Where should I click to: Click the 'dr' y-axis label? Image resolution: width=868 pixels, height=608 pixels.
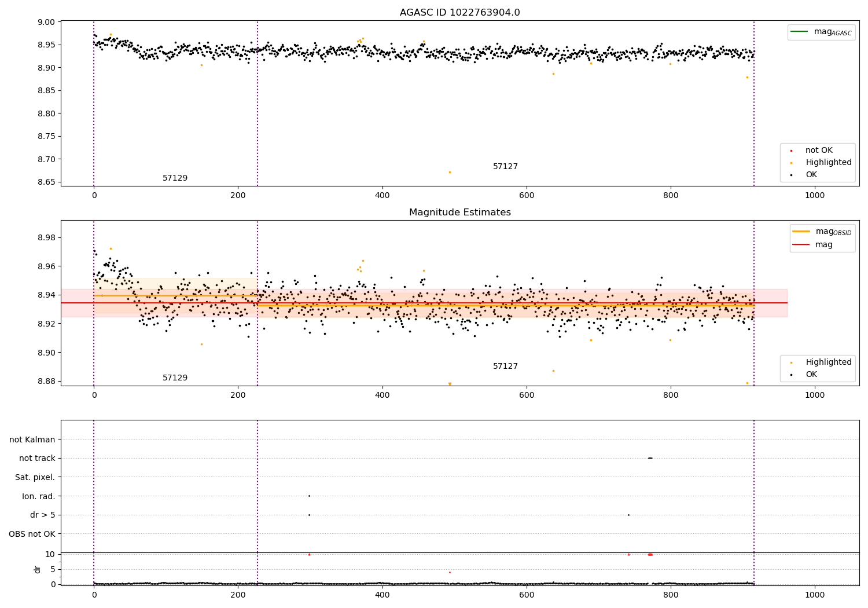pos(38,569)
